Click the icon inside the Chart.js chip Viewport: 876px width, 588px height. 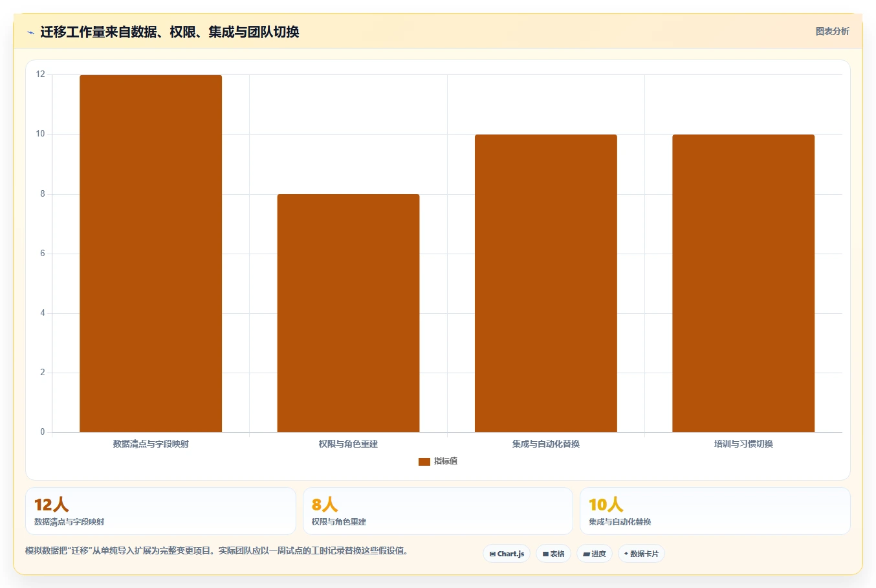coord(492,554)
